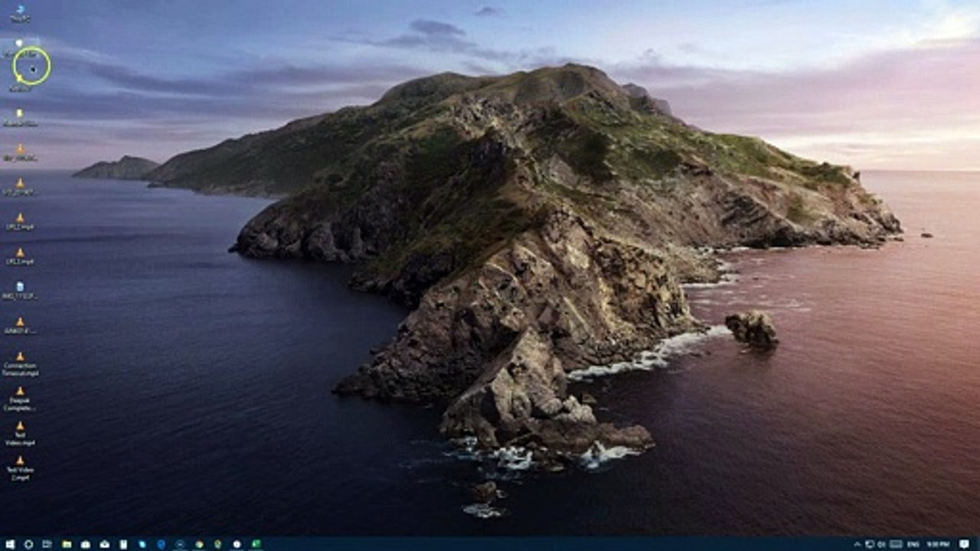Select the This PC desktop icon
This screenshot has width=980, height=551.
[20, 13]
